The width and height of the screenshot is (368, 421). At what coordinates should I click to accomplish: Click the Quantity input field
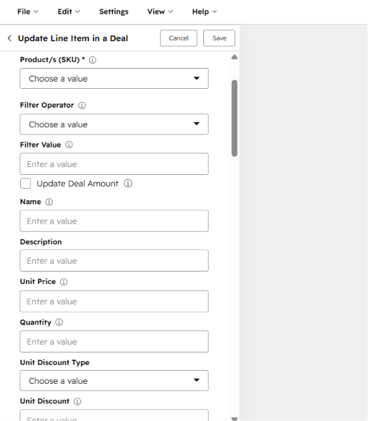coord(114,341)
